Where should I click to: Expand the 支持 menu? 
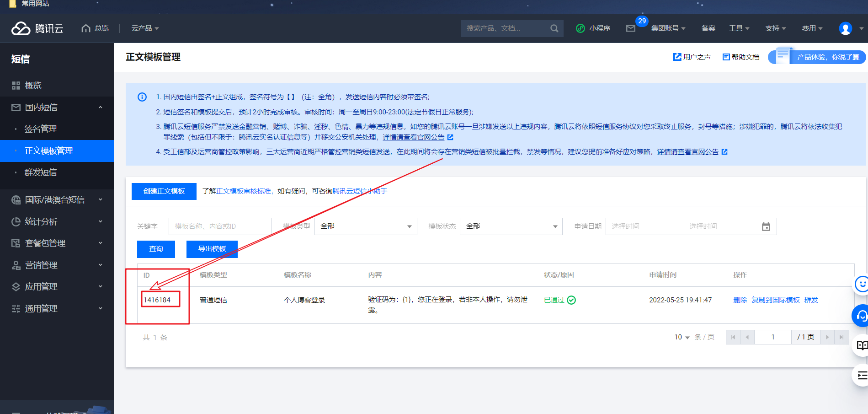[776, 28]
